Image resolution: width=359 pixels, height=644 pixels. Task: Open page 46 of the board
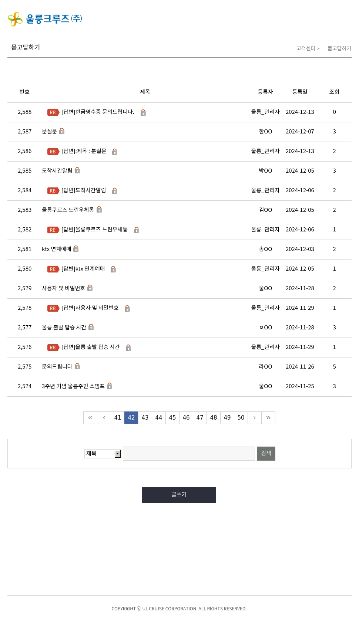(x=186, y=418)
